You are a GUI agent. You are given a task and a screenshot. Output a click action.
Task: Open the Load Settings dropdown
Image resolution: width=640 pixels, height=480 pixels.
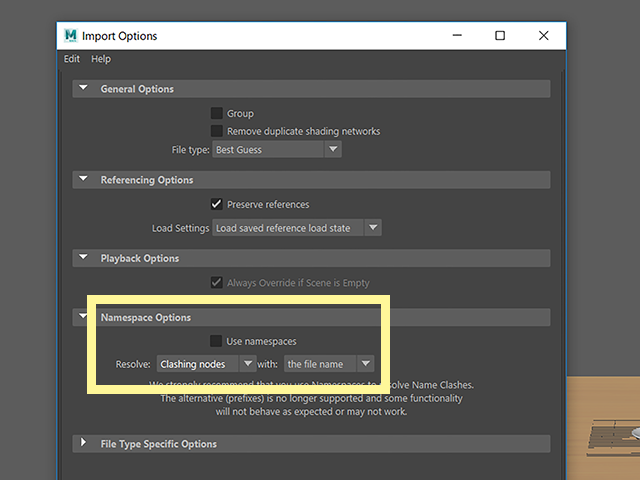pyautogui.click(x=297, y=228)
